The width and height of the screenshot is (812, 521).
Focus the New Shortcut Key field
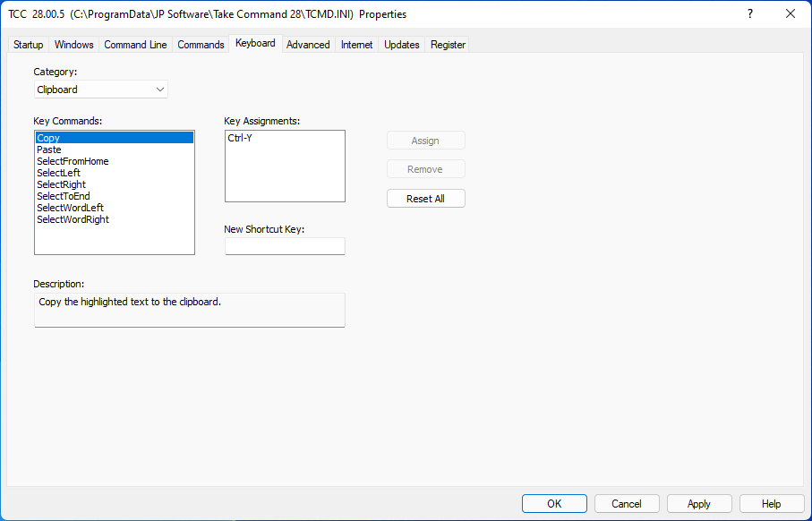click(x=285, y=246)
